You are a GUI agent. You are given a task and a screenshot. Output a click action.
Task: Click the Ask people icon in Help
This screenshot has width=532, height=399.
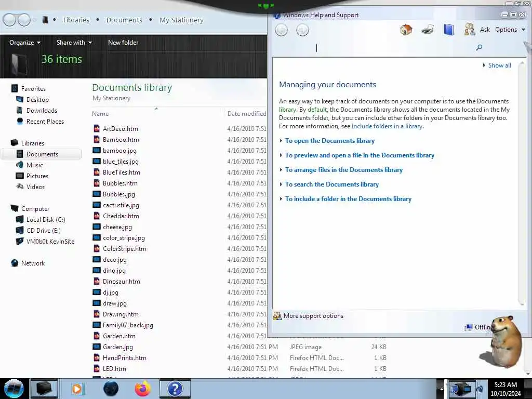[x=469, y=30]
